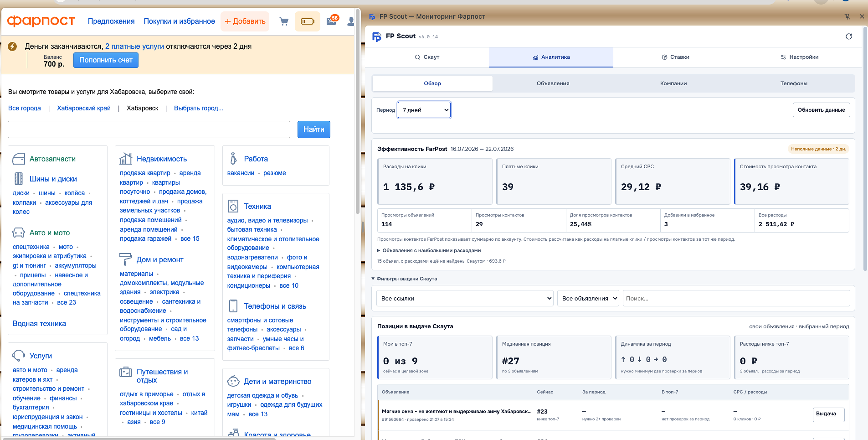Open the Период 7 дней dropdown
868x440 pixels.
click(x=424, y=110)
